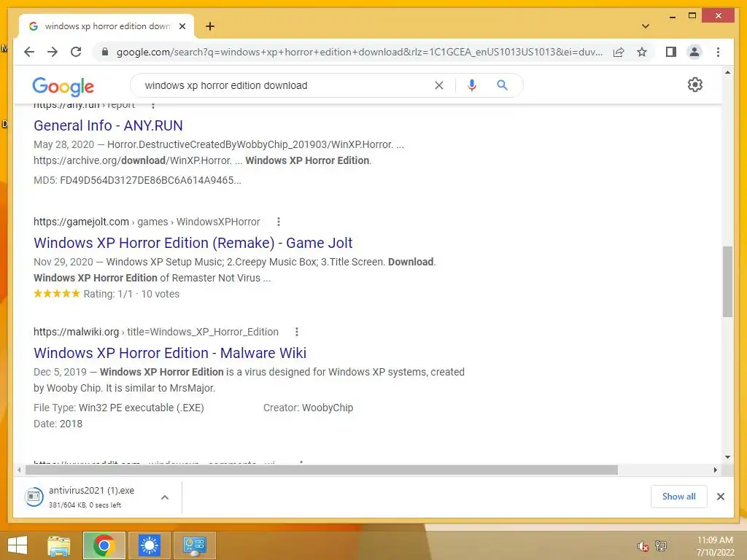Open Windows XP Horror Edition - Malware Wiki
Image resolution: width=747 pixels, height=560 pixels.
170,353
